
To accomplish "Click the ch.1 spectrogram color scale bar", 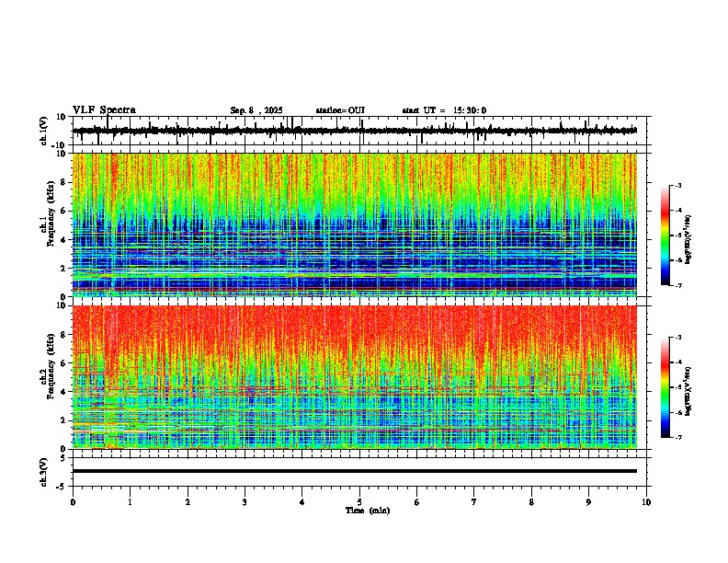I will click(665, 236).
